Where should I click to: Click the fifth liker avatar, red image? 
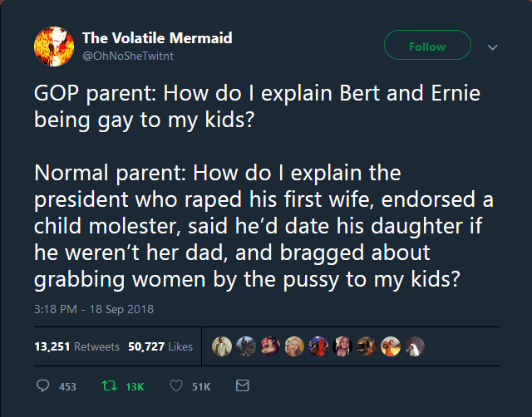point(318,346)
